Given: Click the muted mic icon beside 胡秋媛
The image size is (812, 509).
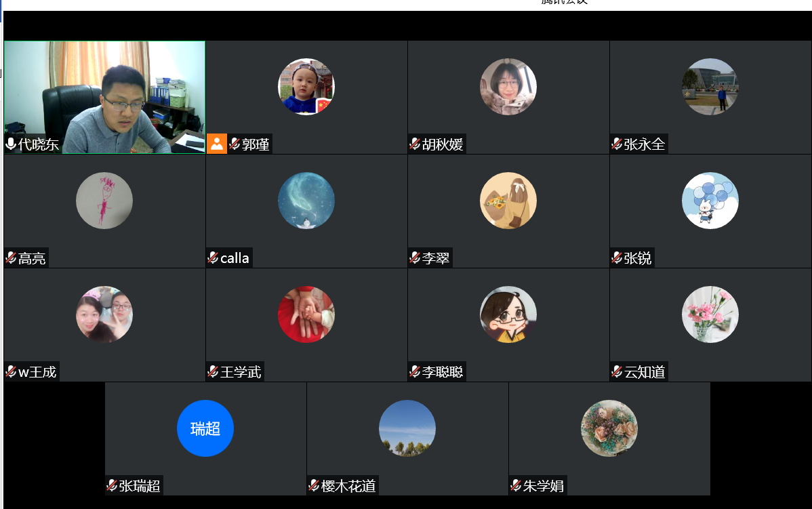Looking at the screenshot, I should [415, 144].
